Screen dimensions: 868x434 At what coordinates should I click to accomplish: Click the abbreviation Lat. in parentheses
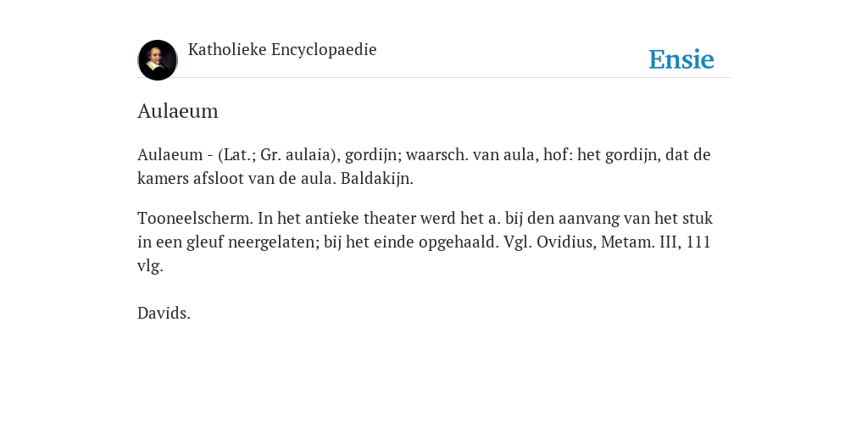tap(237, 154)
